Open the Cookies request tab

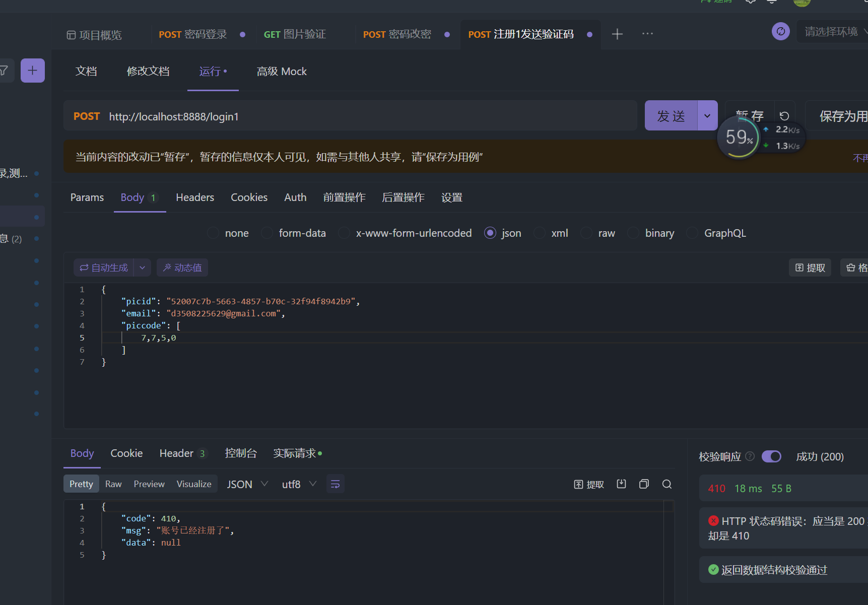[x=249, y=197]
